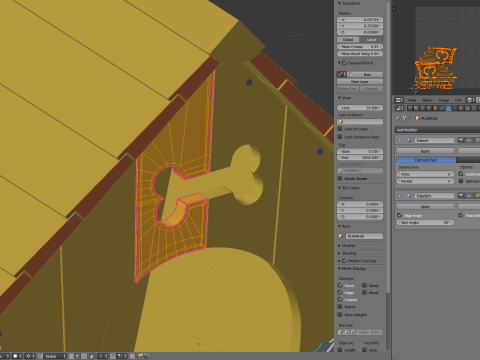Adjust the Mean Crease slider
Screen dimensions: 480x360
(x=360, y=47)
